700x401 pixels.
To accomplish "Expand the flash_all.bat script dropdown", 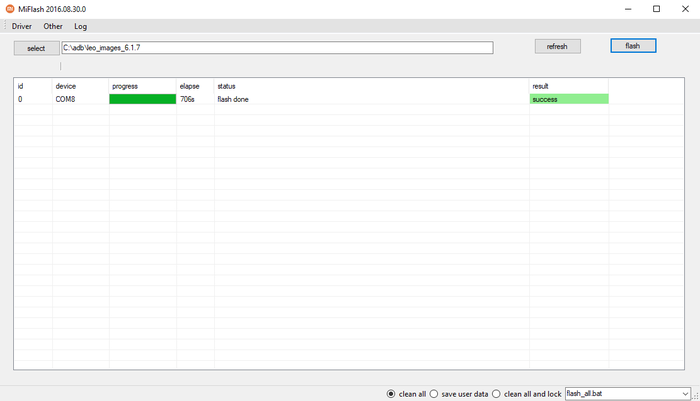I will coord(684,394).
